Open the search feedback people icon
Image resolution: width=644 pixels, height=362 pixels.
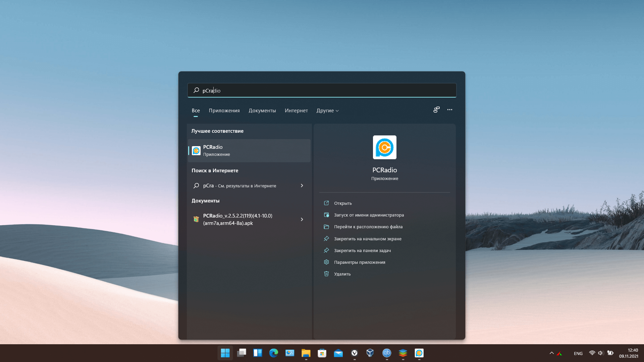tap(436, 110)
